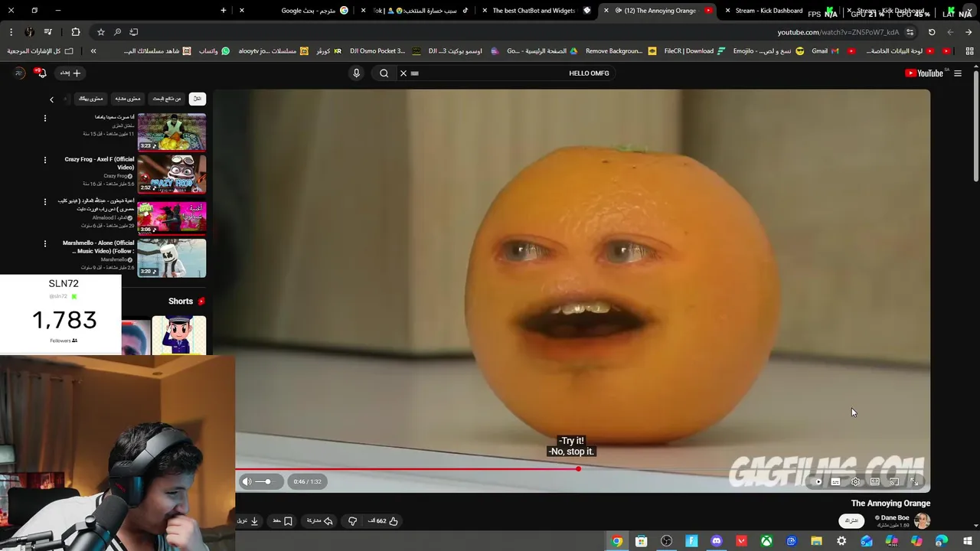Adjust the video volume slider
The width and height of the screenshot is (980, 551).
263,481
